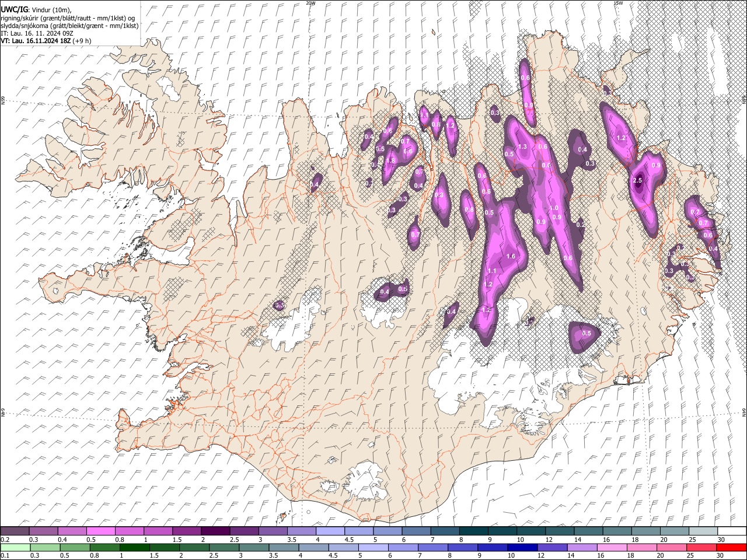Click the dark teal 8–9 snow swatch
Image resolution: width=747 pixels, height=560 pixels.
473,531
